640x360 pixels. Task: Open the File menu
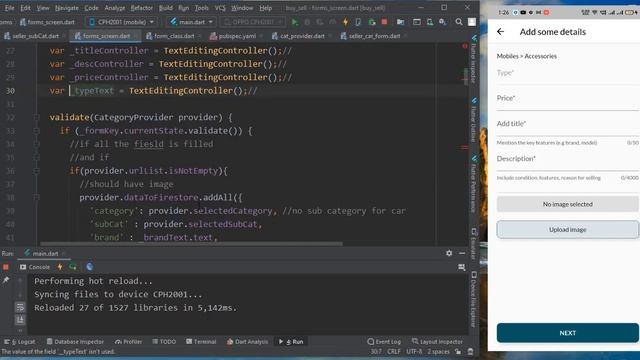[x=9, y=8]
